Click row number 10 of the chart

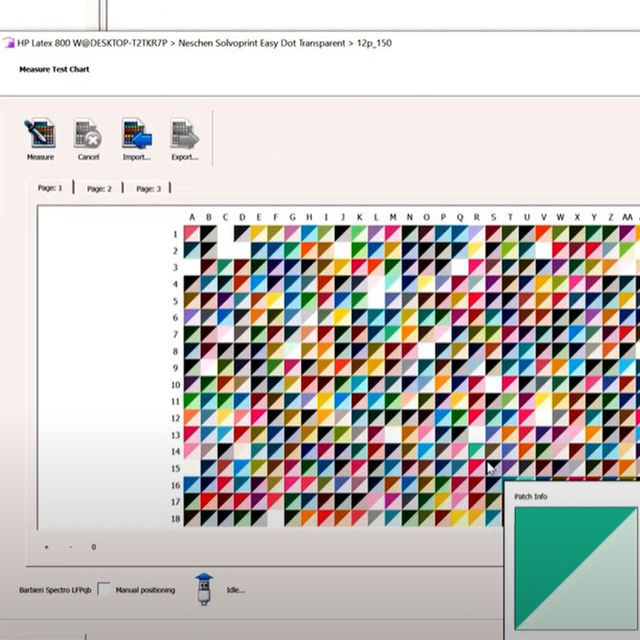tap(176, 384)
